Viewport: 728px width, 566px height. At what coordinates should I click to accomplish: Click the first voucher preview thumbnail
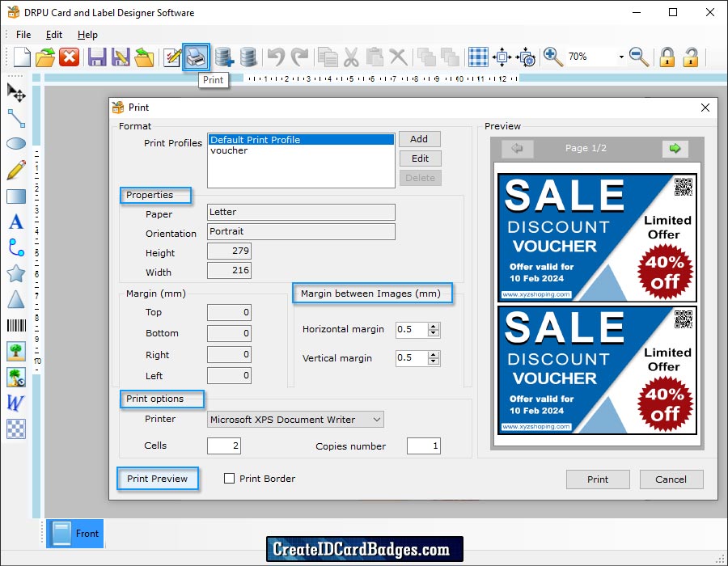[597, 238]
